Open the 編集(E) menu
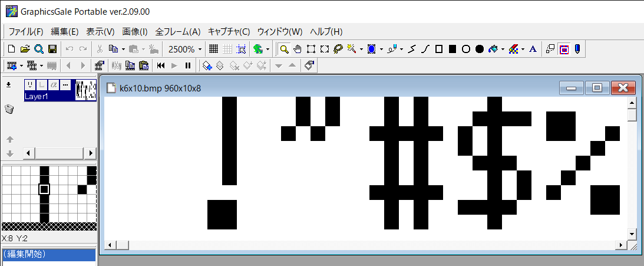Image resolution: width=644 pixels, height=266 pixels. (x=64, y=32)
